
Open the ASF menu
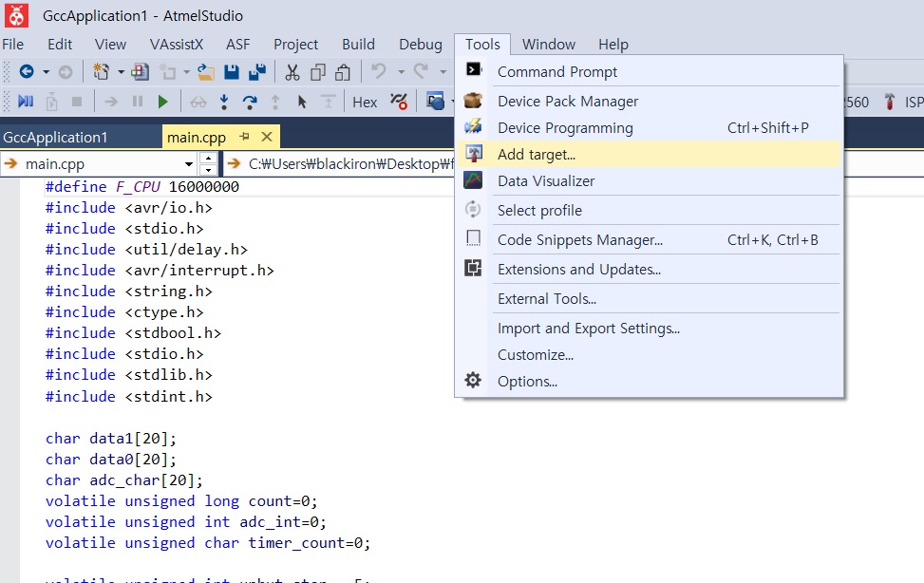tap(238, 45)
